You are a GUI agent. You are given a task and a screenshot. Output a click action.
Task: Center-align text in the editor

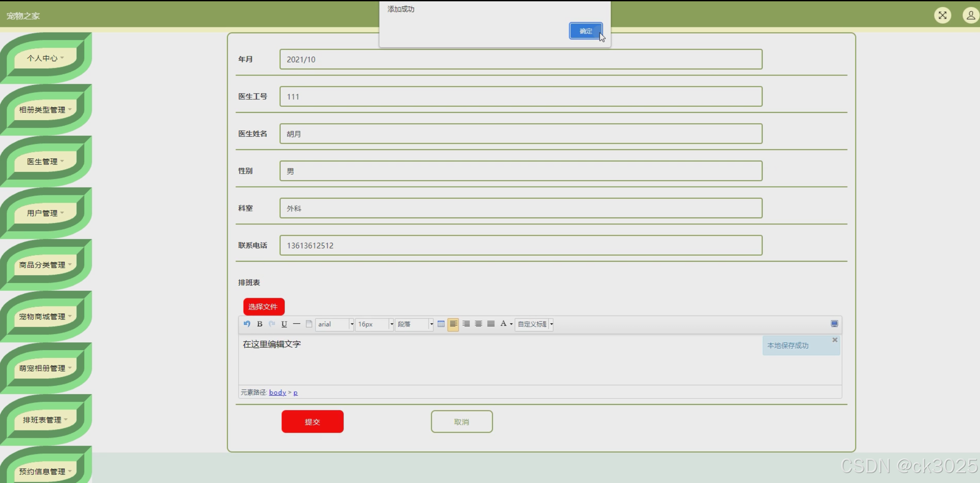pos(478,324)
